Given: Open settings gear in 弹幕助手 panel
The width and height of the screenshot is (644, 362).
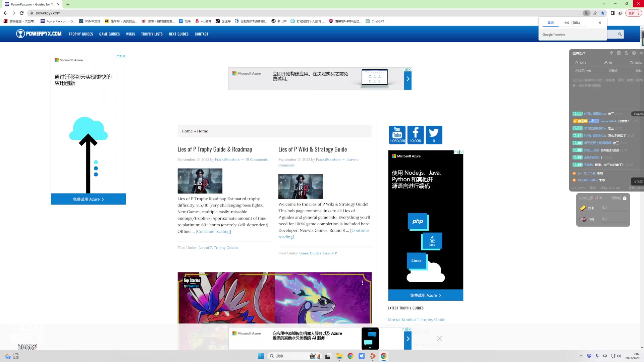Looking at the screenshot, I should coord(634,53).
